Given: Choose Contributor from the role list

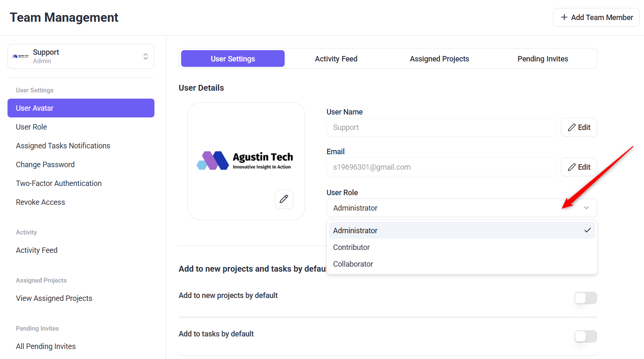Looking at the screenshot, I should 351,247.
